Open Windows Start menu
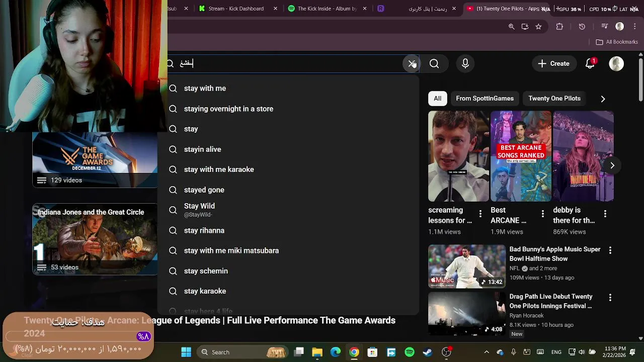The image size is (644, 362). (186, 352)
